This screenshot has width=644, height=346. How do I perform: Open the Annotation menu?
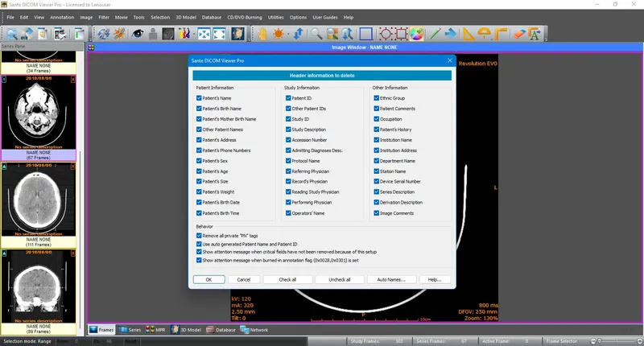tap(62, 17)
